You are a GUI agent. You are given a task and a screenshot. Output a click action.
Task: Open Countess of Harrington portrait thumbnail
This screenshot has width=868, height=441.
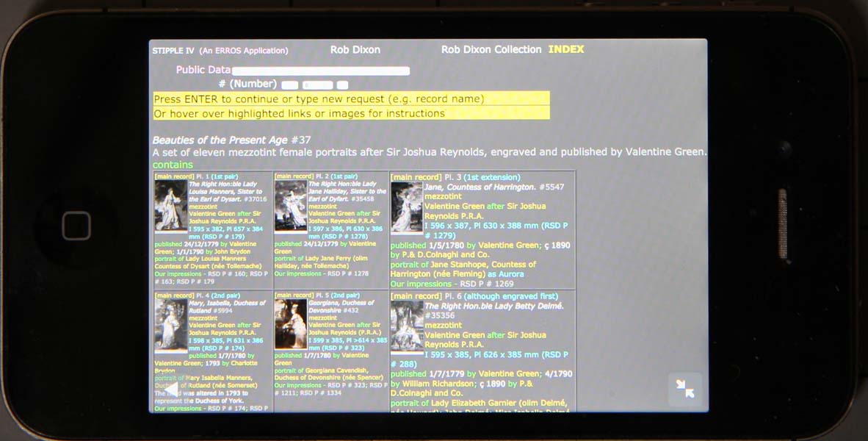[406, 207]
